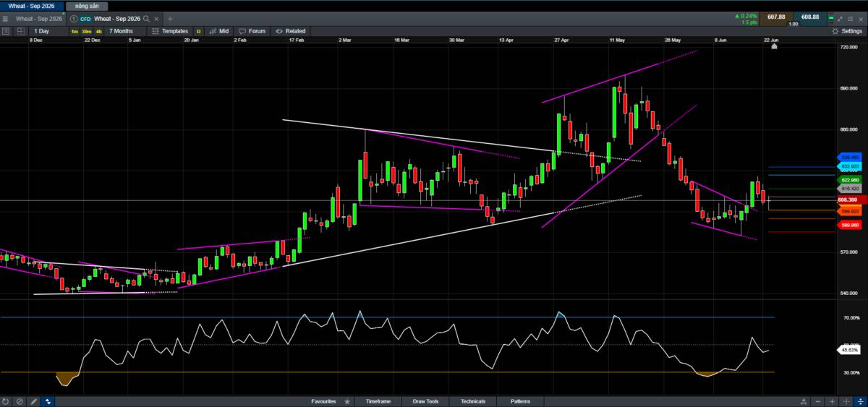Viewport: 868px width, 407px height.
Task: Add a new chart tab with plus
Action: [x=169, y=18]
